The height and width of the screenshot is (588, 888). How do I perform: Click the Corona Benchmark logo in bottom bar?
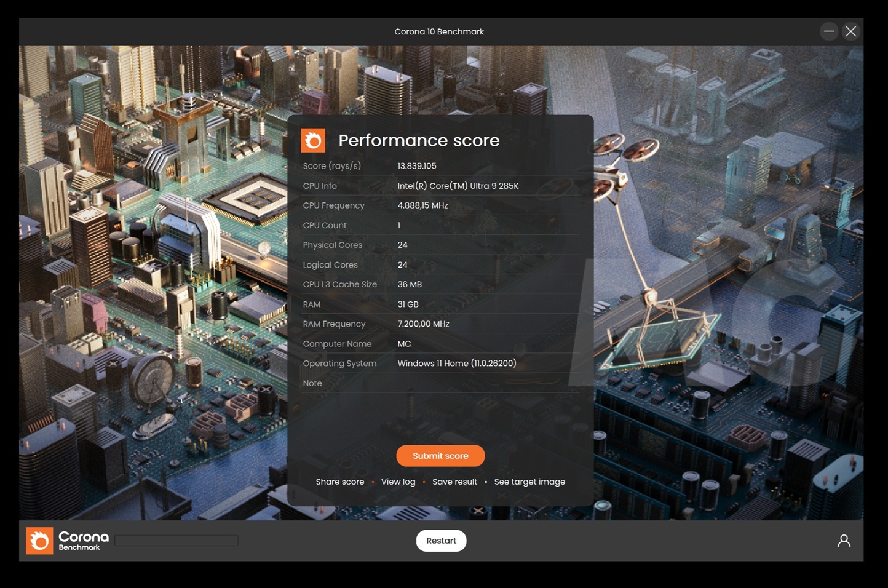(x=68, y=541)
